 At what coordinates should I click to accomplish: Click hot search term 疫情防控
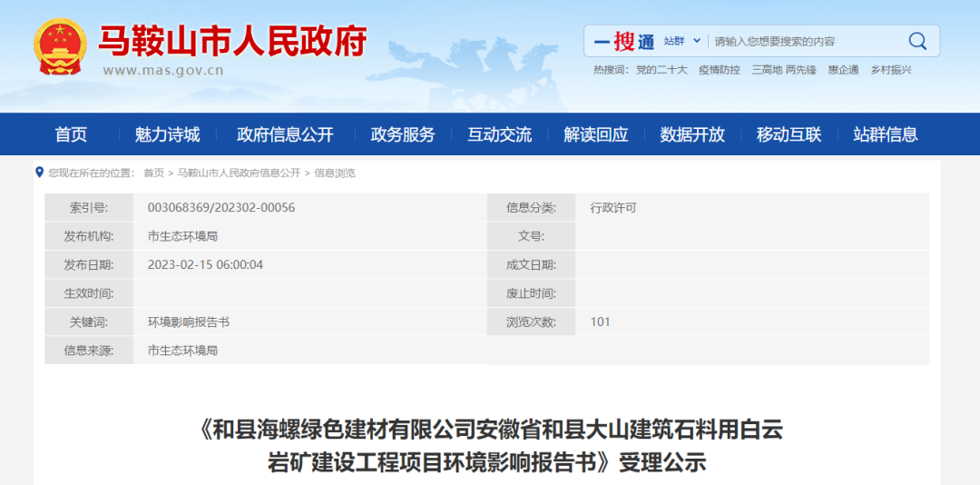tap(720, 70)
